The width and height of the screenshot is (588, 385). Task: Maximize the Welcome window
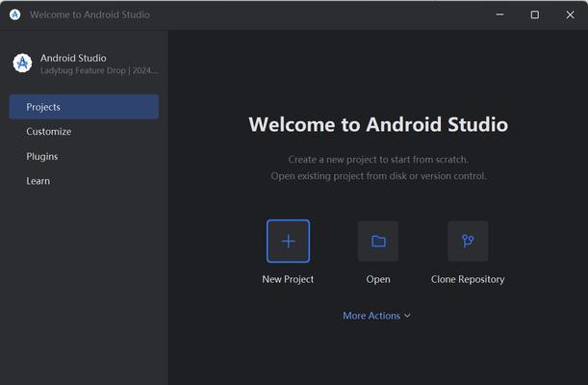(x=535, y=14)
